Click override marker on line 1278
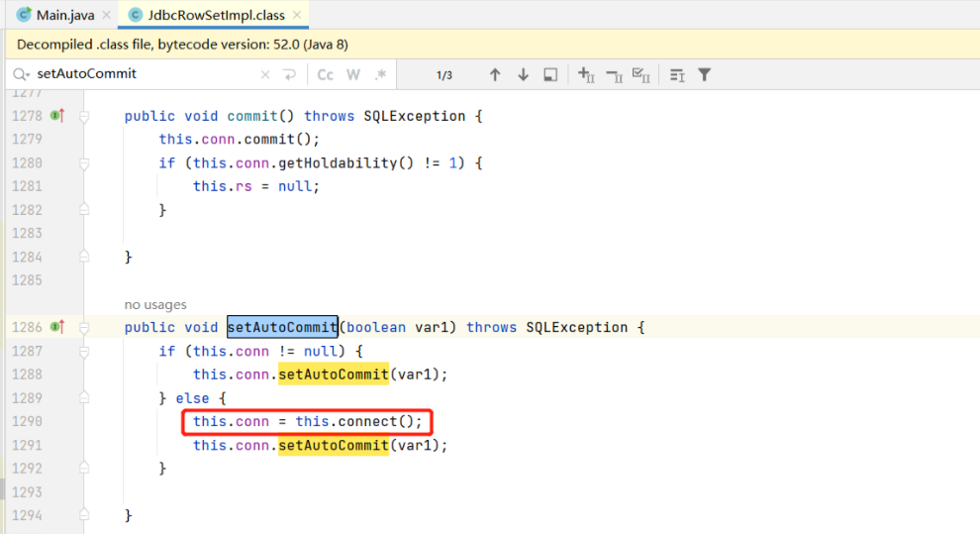The height and width of the screenshot is (534, 980). click(56, 116)
